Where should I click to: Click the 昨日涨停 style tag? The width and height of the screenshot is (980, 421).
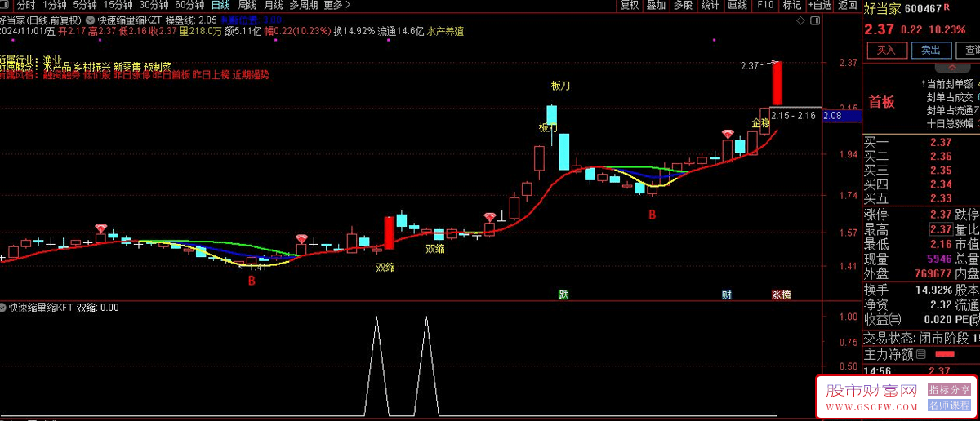(130, 75)
